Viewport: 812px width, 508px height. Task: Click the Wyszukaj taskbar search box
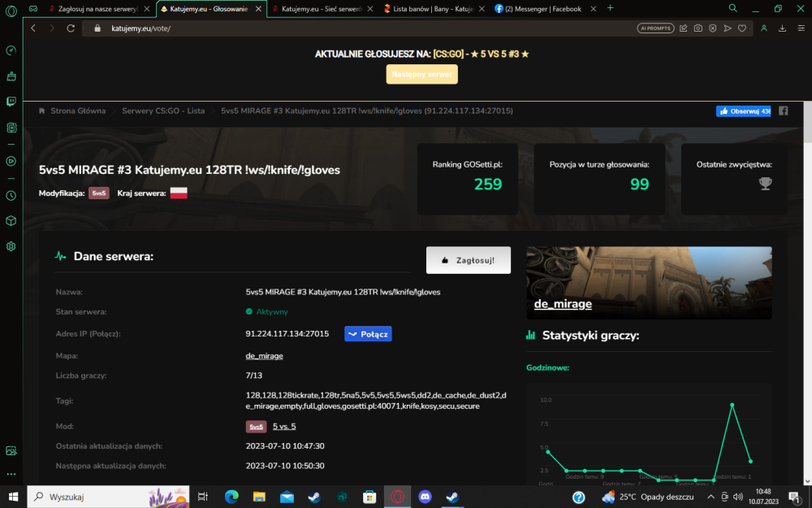click(x=108, y=497)
